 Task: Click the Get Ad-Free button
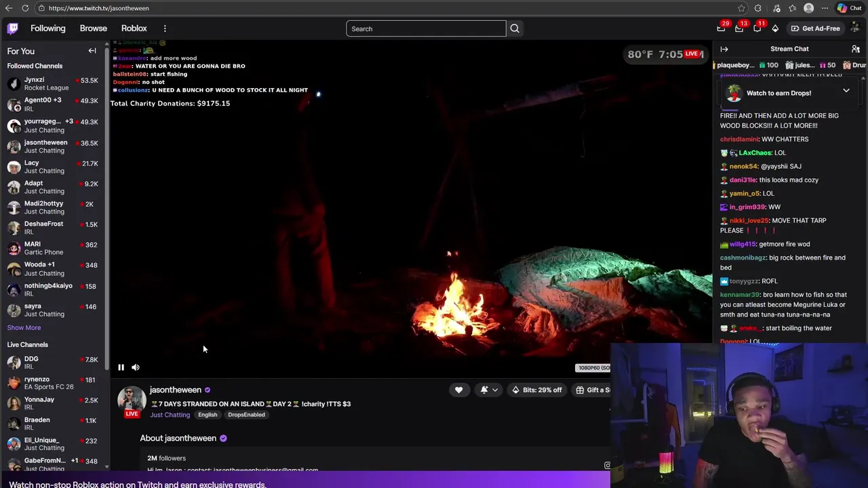click(814, 28)
